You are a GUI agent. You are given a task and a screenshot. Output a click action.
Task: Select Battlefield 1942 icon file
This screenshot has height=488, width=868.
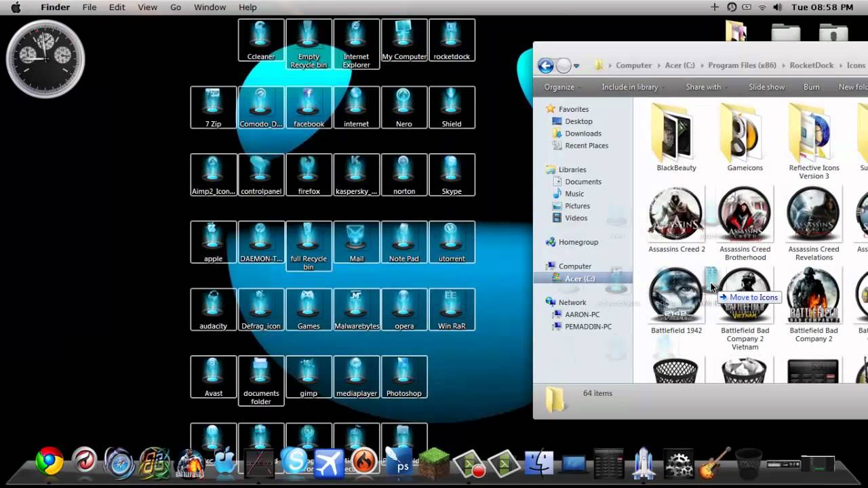point(676,301)
